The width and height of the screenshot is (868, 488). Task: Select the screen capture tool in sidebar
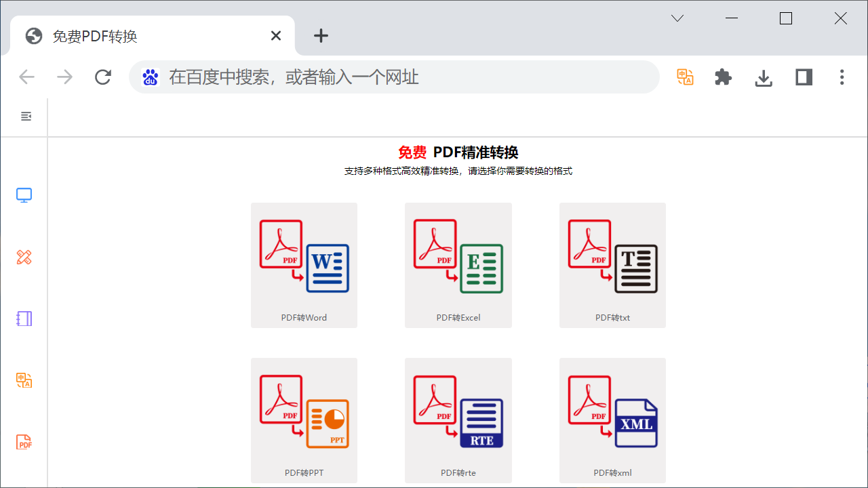click(x=24, y=195)
